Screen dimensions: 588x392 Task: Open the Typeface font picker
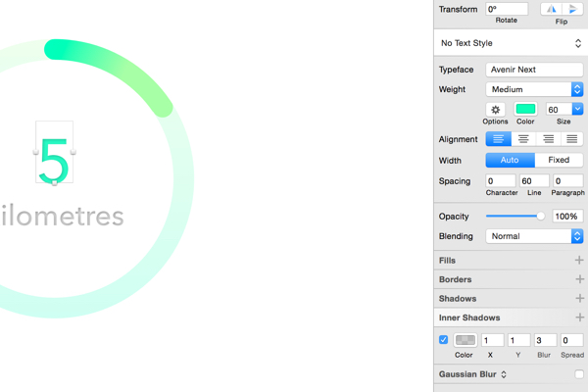point(534,70)
